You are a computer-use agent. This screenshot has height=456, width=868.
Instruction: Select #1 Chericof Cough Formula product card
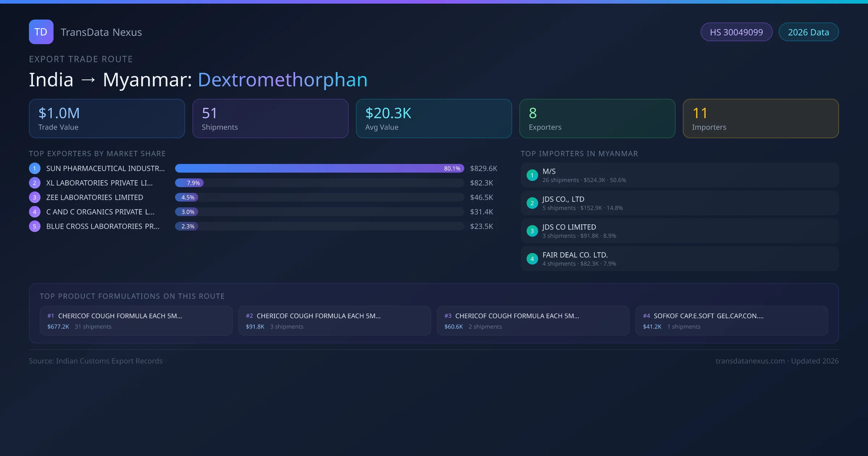pos(136,321)
